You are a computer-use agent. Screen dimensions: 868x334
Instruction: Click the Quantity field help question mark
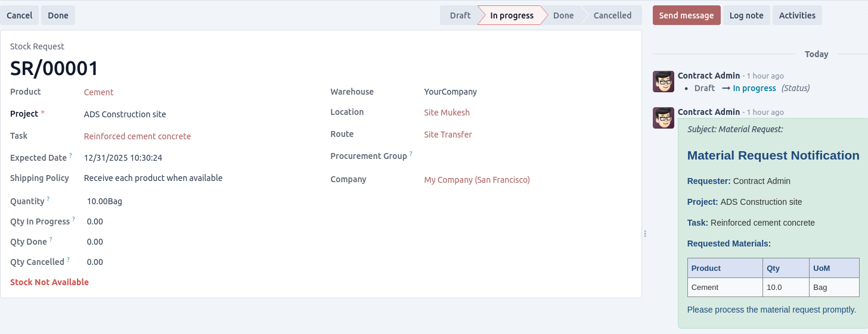tap(48, 199)
